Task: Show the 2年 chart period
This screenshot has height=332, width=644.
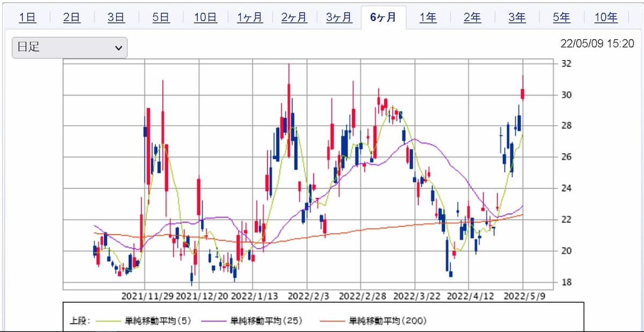Action: click(472, 17)
